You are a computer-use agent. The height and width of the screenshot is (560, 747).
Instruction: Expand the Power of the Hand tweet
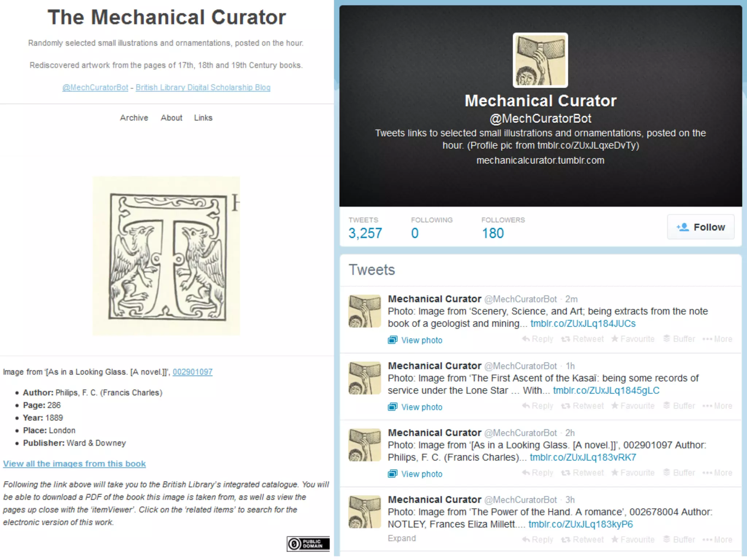(402, 538)
